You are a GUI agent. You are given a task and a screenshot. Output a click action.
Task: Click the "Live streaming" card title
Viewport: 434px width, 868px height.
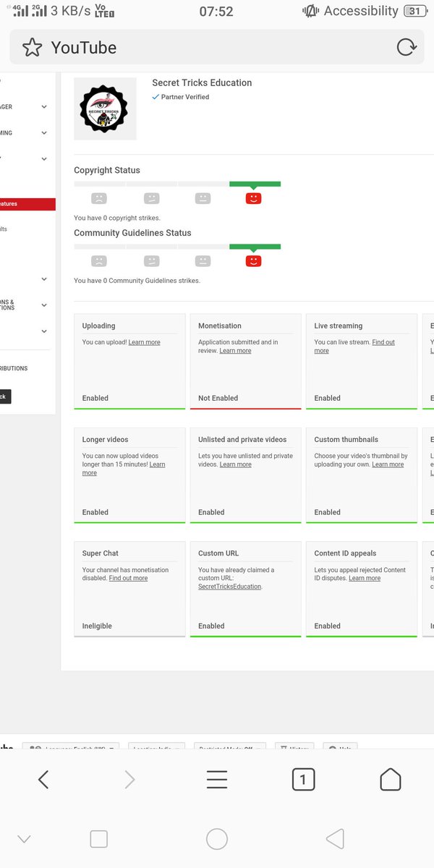[x=339, y=325]
